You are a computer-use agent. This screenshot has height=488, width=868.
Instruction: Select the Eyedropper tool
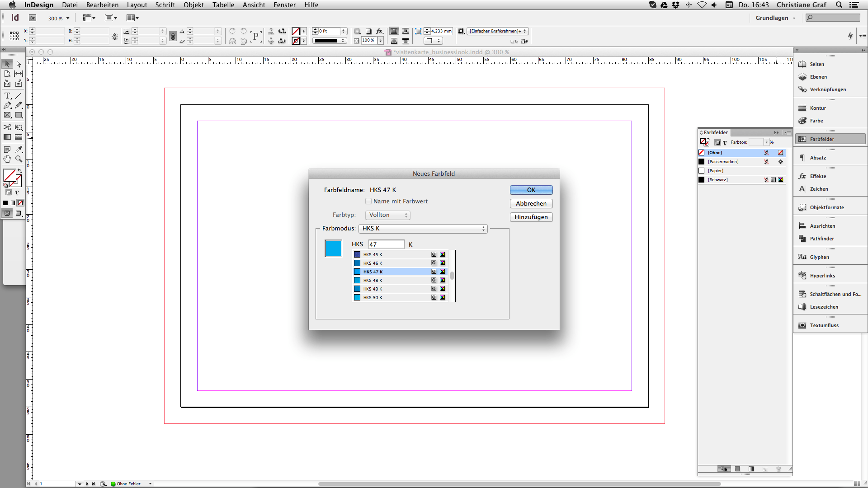point(19,149)
